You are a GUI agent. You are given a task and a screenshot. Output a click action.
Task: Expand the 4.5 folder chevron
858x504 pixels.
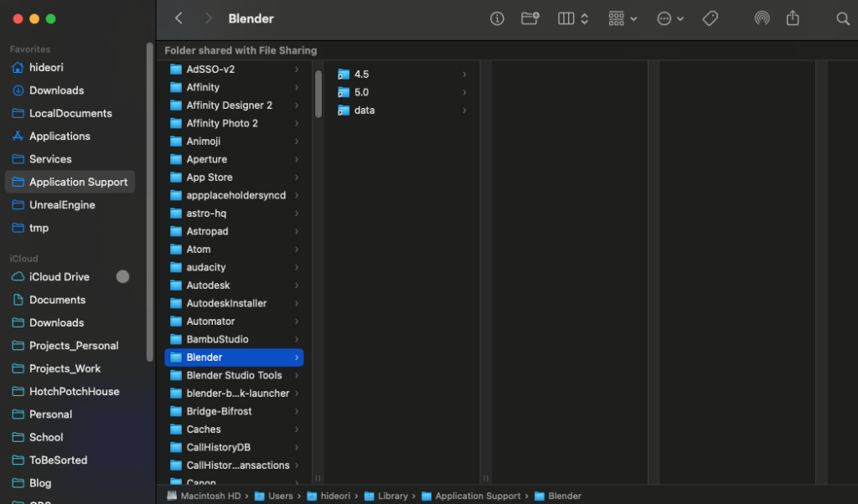464,75
